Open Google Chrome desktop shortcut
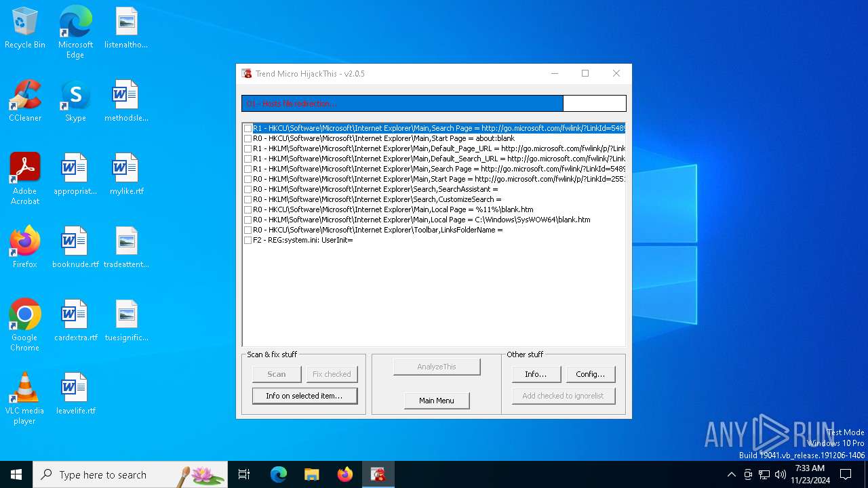This screenshot has height=488, width=868. pyautogui.click(x=25, y=325)
